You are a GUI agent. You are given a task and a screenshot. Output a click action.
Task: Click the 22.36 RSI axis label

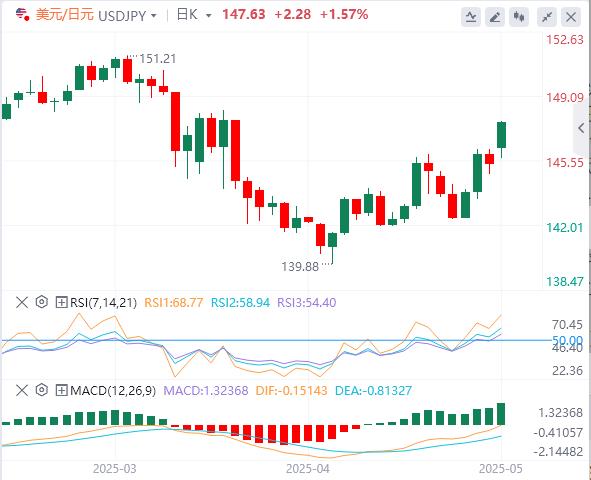tap(567, 371)
